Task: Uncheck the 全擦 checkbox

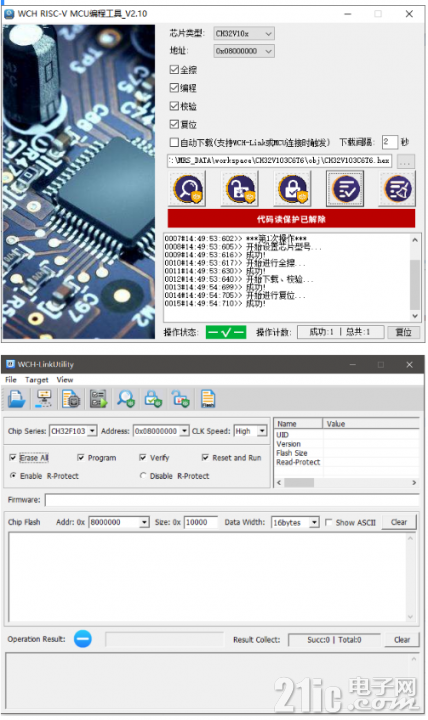Action: coord(174,69)
